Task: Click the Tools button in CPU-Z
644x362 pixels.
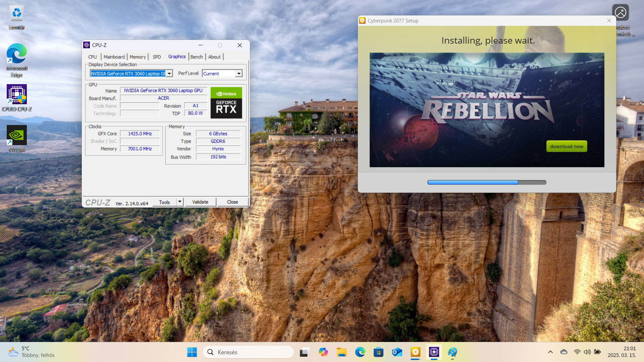Action: [x=164, y=202]
